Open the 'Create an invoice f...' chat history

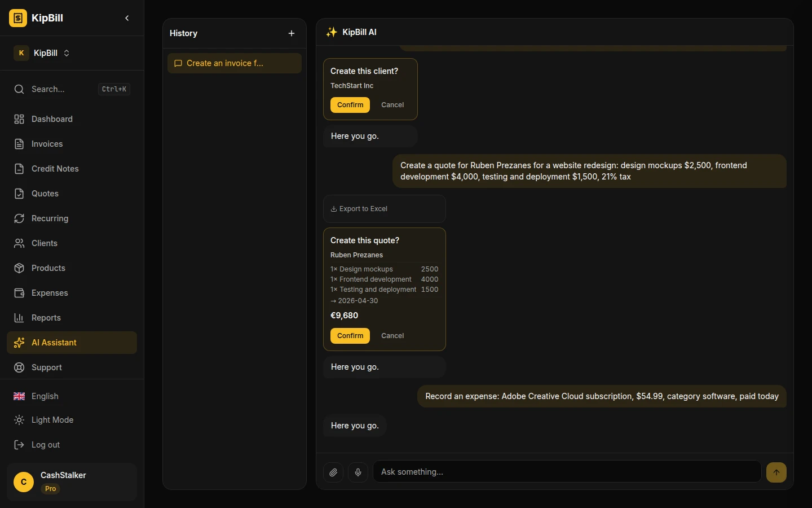234,63
